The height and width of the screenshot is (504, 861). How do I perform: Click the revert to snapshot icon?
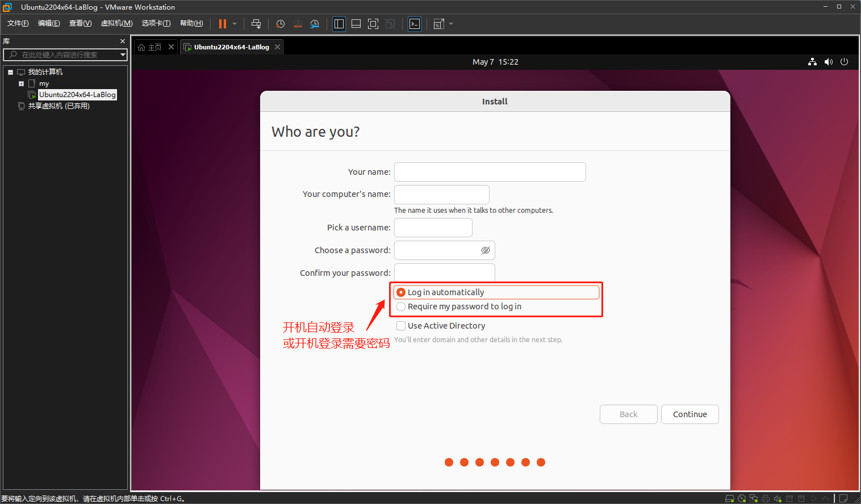coord(298,24)
